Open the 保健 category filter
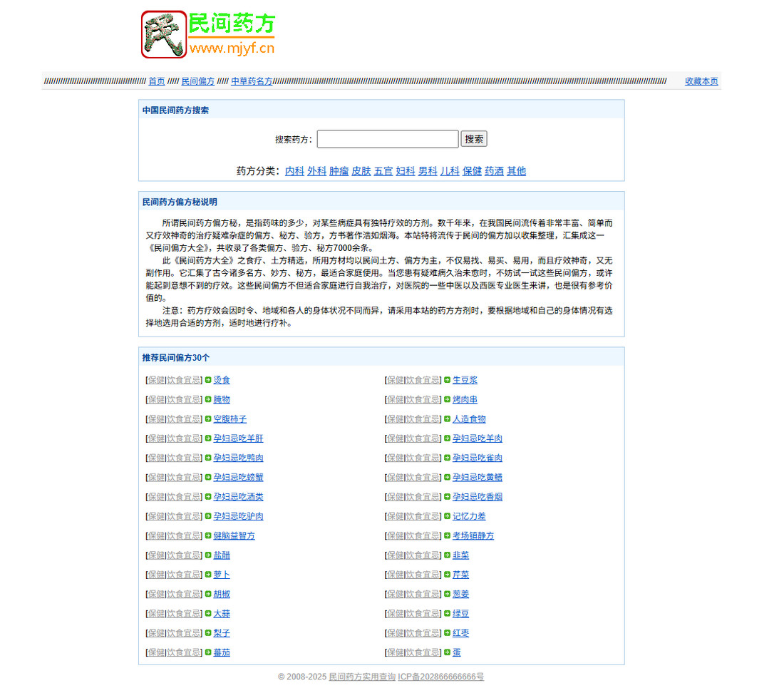 coord(472,171)
